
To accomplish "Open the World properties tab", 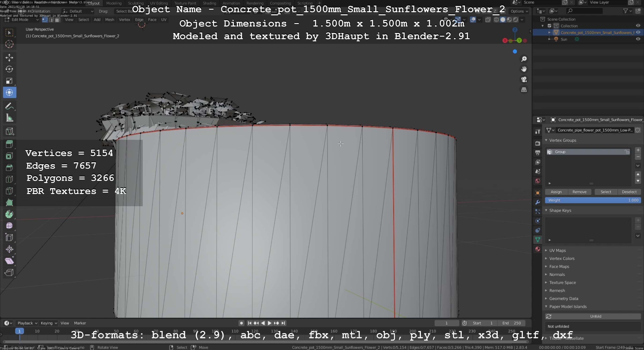I will tap(538, 181).
